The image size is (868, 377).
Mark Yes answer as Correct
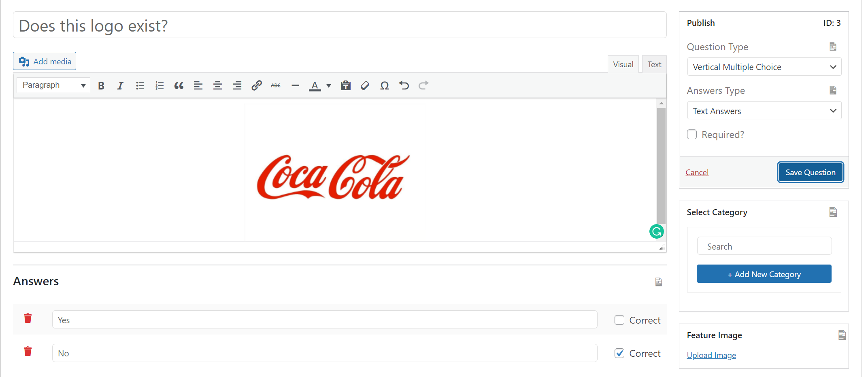click(619, 320)
